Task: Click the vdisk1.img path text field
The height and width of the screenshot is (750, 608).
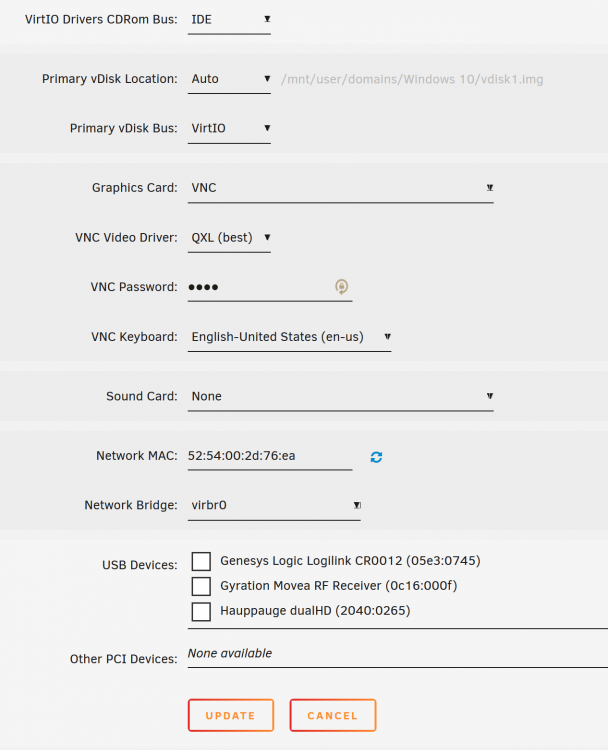Action: pos(412,79)
